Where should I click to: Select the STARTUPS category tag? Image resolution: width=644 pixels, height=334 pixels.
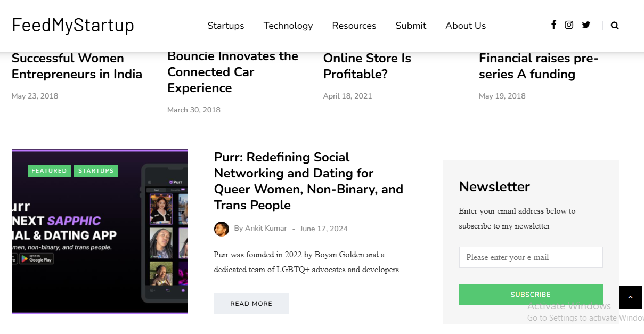coord(96,171)
